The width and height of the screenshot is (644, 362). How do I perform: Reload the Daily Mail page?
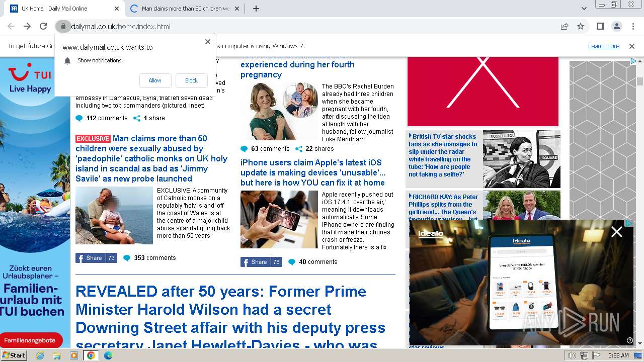click(43, 26)
